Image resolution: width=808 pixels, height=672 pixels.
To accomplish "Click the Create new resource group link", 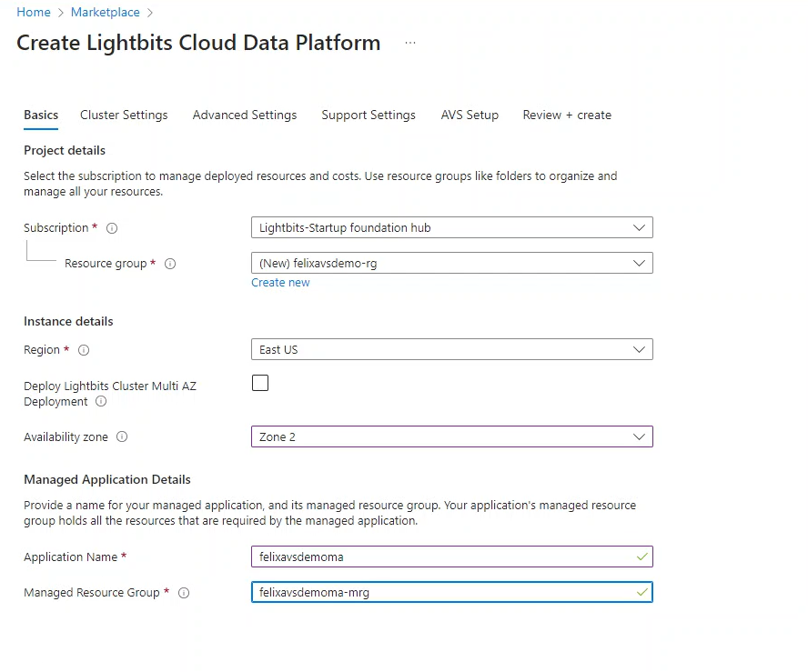I will pos(280,283).
